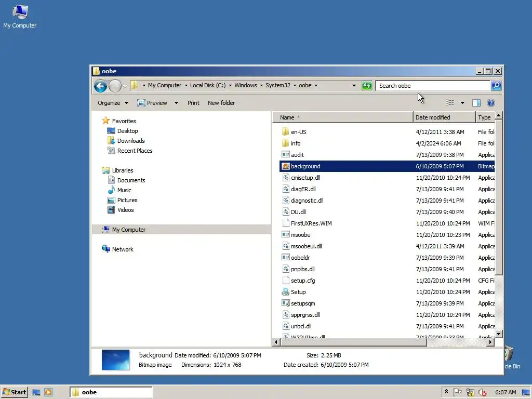
Task: Click the Back navigation arrow
Action: tap(100, 86)
